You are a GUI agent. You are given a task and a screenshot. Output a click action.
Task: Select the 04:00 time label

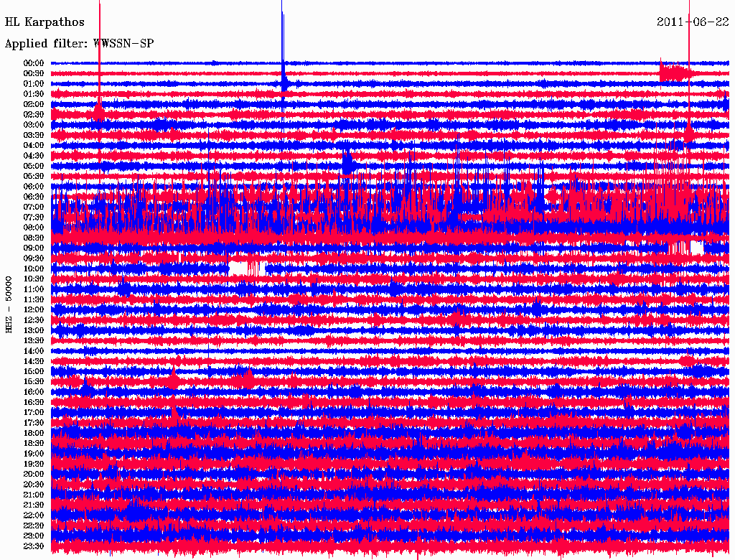coord(34,146)
